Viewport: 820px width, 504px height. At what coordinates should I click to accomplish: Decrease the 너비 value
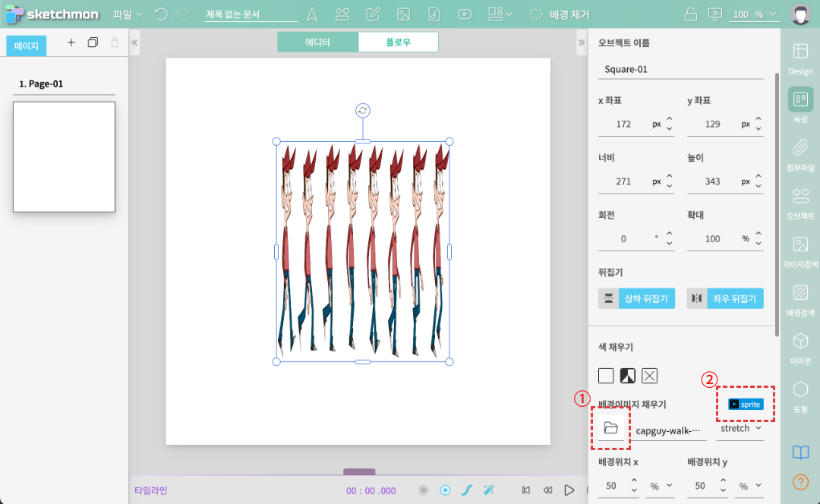[670, 186]
